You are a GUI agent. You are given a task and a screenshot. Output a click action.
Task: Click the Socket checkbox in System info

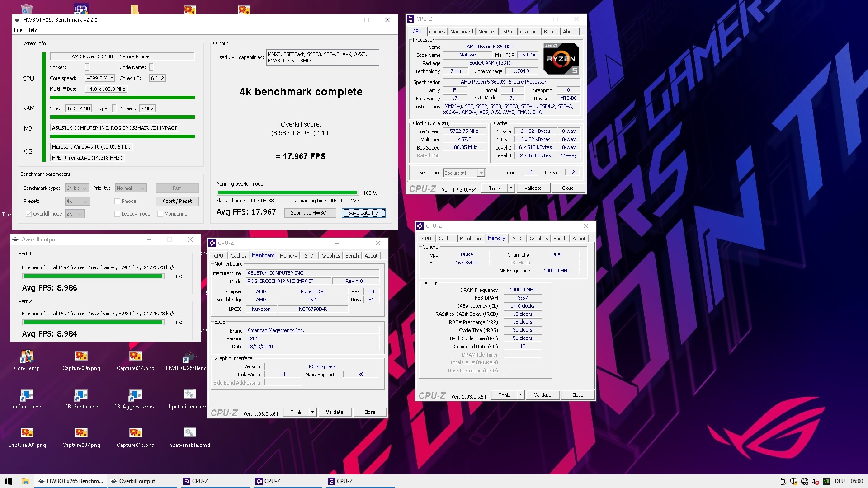point(87,67)
